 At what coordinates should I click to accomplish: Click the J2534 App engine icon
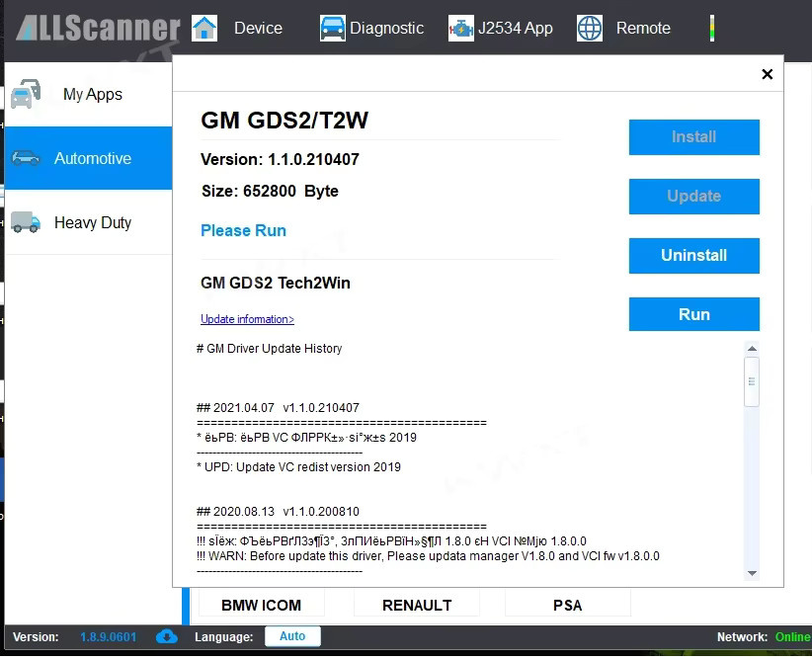(461, 28)
